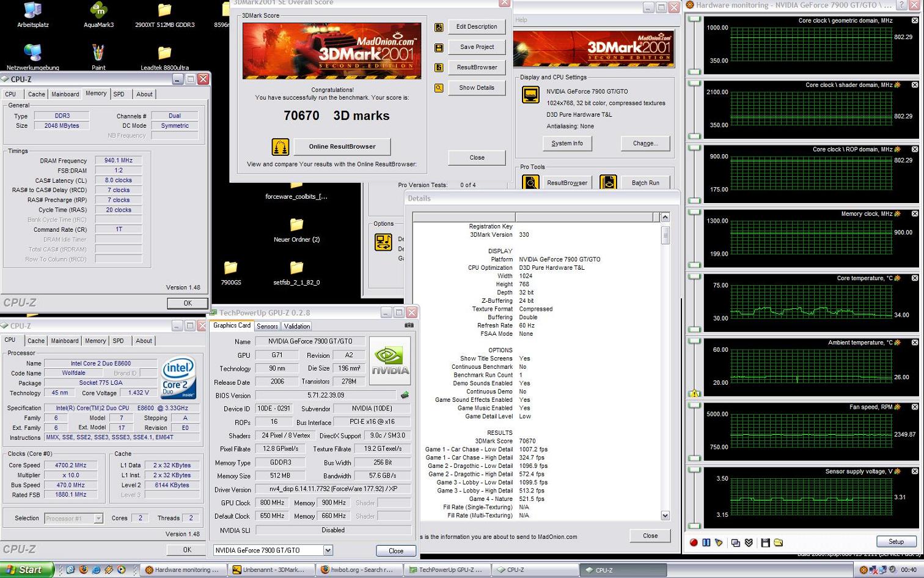Viewport: 924px width, 578px height.
Task: Launch Internet Explorer from quick launch
Action: tap(96, 569)
